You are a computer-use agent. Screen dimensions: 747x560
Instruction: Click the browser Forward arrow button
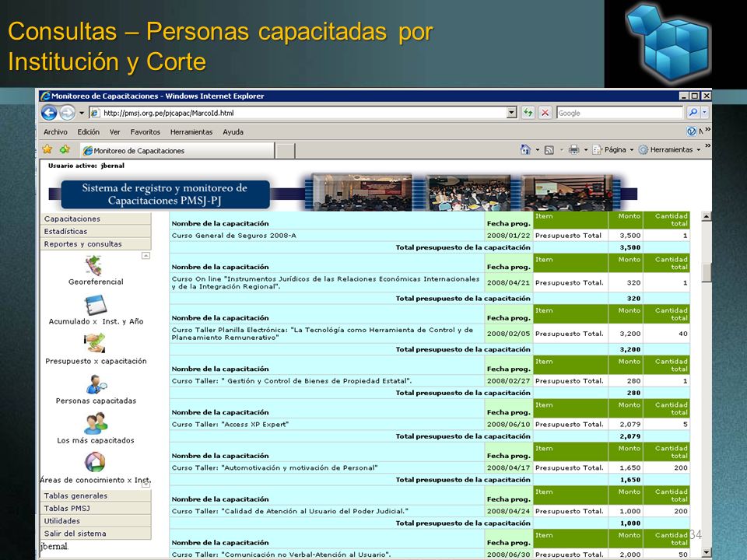coord(68,113)
